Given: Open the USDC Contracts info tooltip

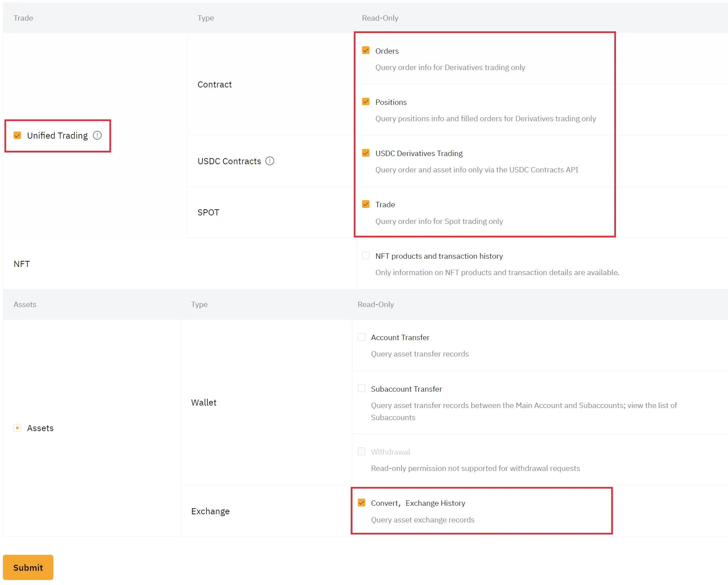Looking at the screenshot, I should pyautogui.click(x=270, y=161).
